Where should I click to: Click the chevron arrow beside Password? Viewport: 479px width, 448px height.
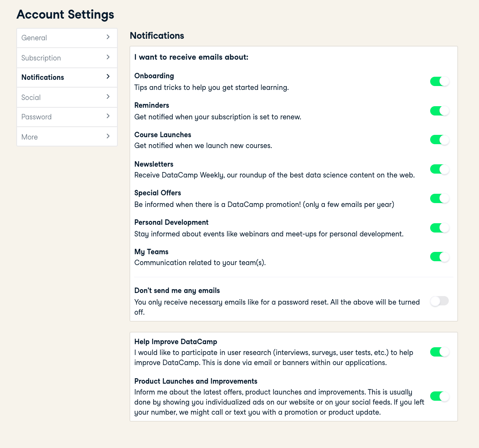tap(108, 116)
